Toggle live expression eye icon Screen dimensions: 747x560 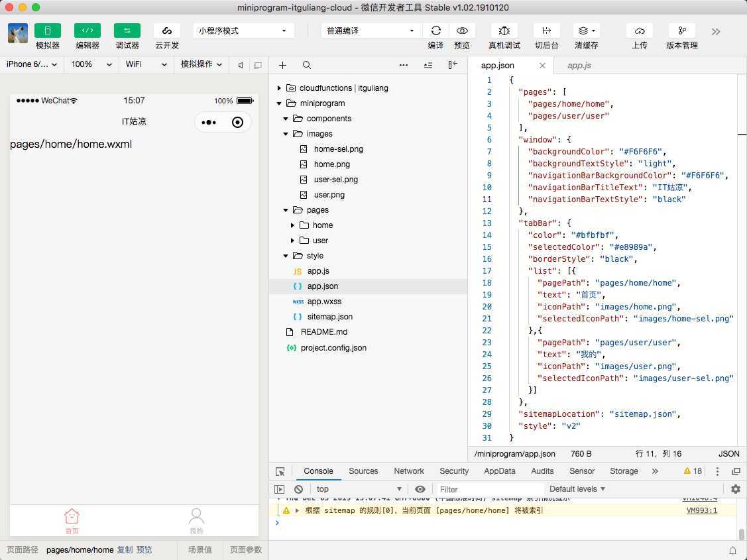(420, 489)
